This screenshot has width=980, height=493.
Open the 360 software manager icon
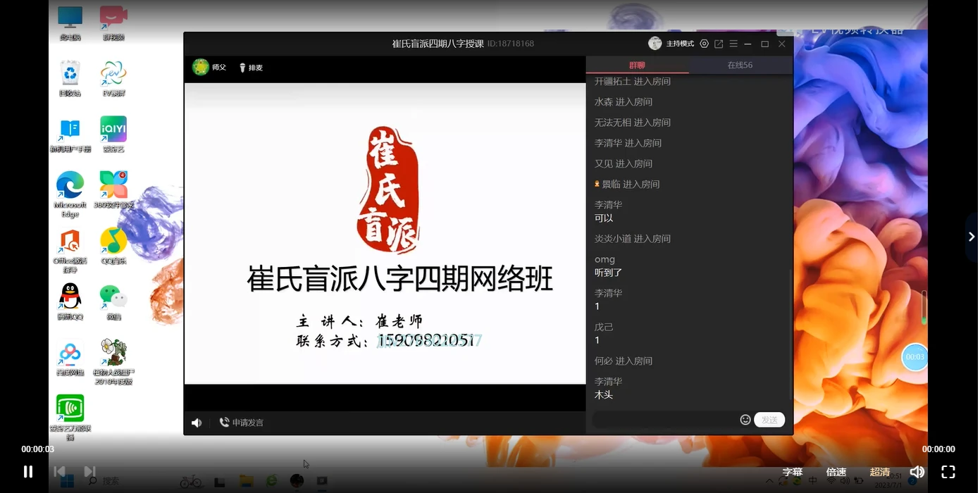113,190
